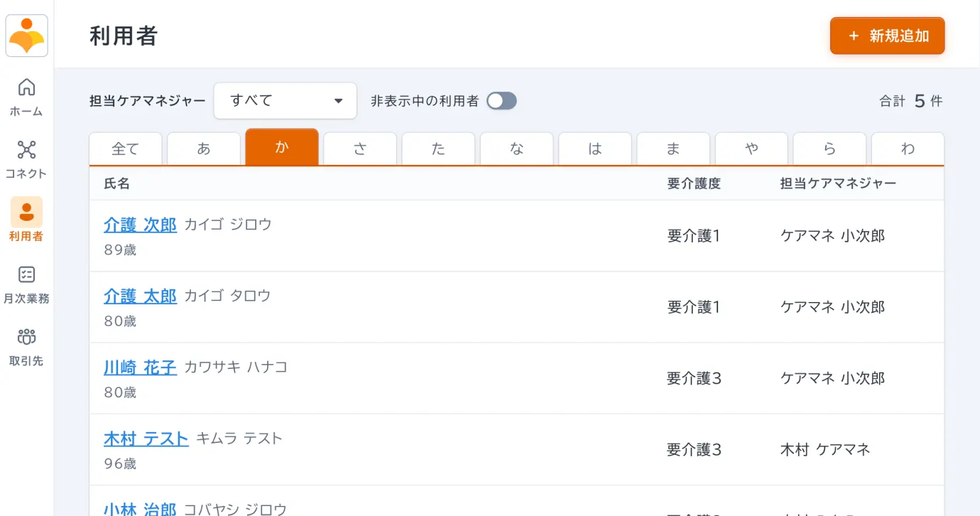Viewport: 980px width, 516px height.
Task: Switch to the た kana tab
Action: coord(438,149)
